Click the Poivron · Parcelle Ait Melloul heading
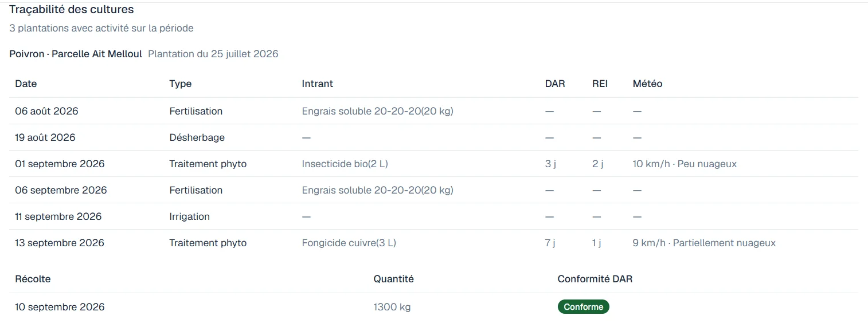The width and height of the screenshot is (868, 335). (x=76, y=54)
